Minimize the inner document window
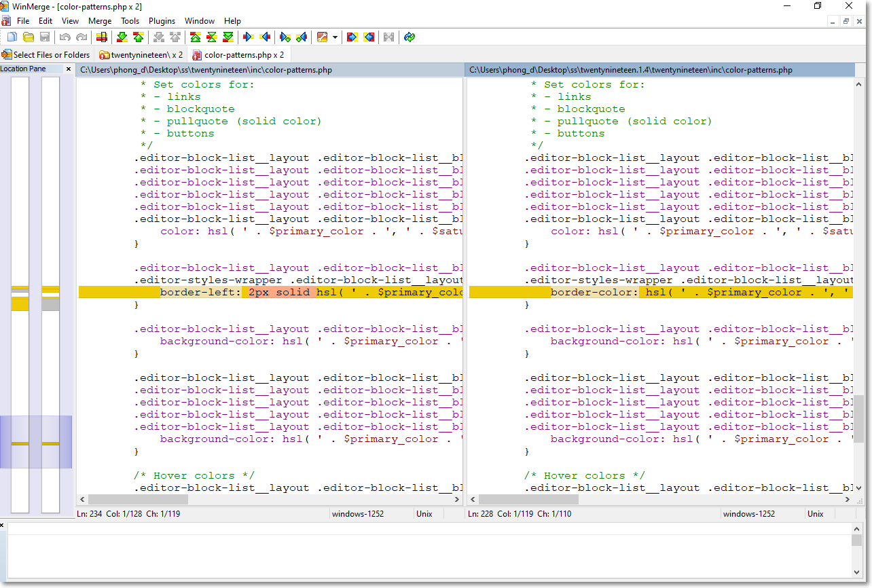Image resolution: width=872 pixels, height=588 pixels. 833,21
